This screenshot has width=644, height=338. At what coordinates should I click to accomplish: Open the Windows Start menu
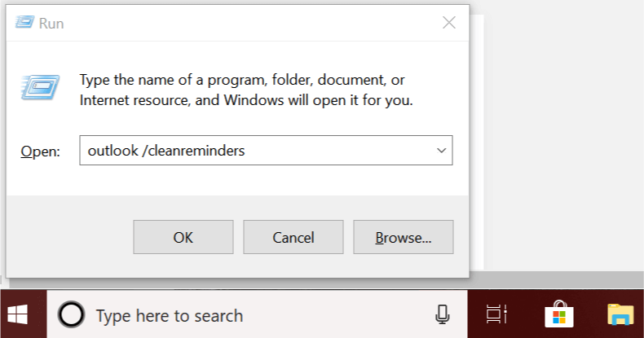point(18,314)
